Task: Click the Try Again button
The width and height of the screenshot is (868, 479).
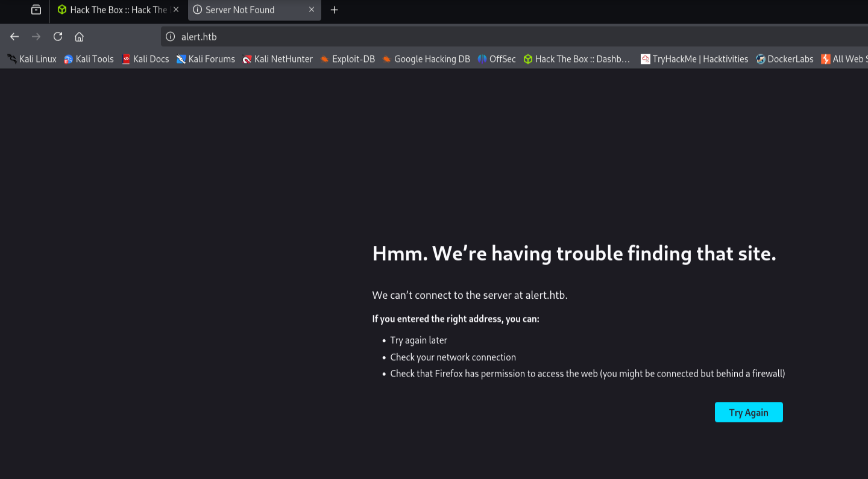Action: (x=749, y=412)
